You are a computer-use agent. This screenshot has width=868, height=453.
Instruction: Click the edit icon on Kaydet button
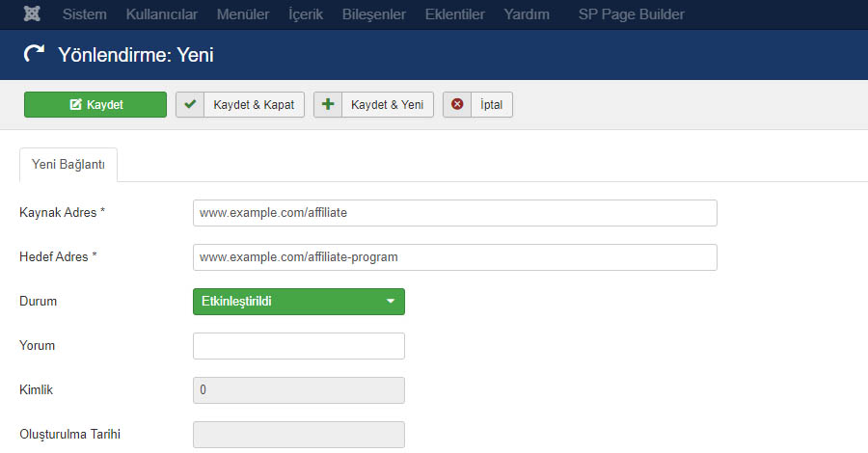pyautogui.click(x=75, y=104)
